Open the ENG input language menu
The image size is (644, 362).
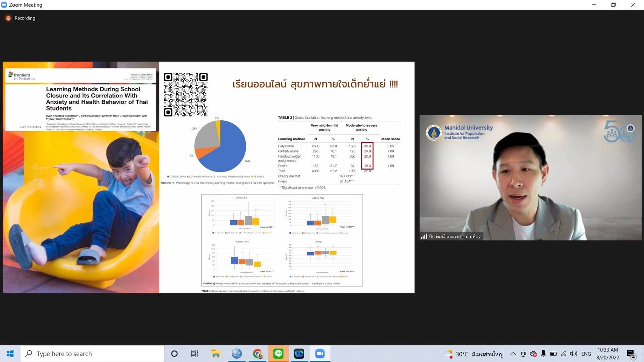point(586,354)
